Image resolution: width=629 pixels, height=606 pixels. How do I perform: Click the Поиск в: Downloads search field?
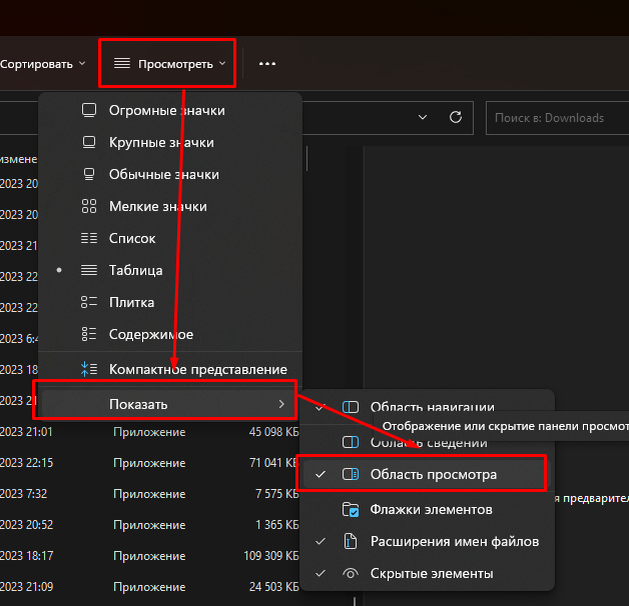[558, 118]
